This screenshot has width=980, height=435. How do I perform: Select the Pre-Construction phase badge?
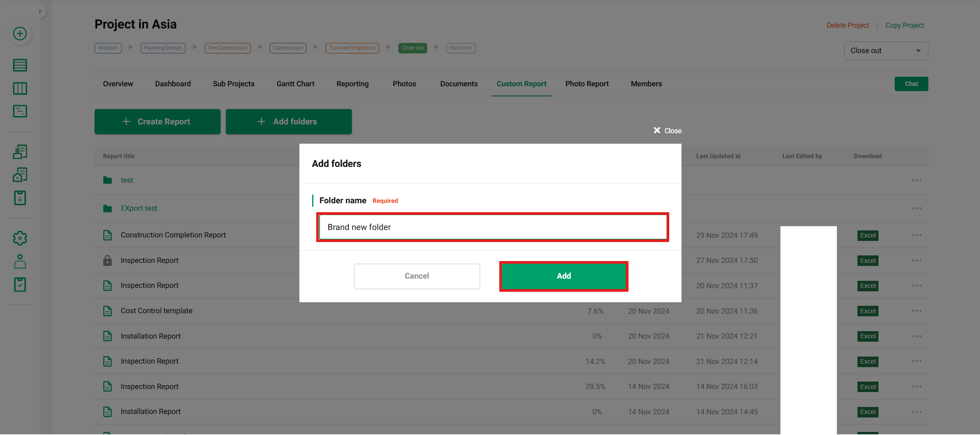tap(228, 48)
